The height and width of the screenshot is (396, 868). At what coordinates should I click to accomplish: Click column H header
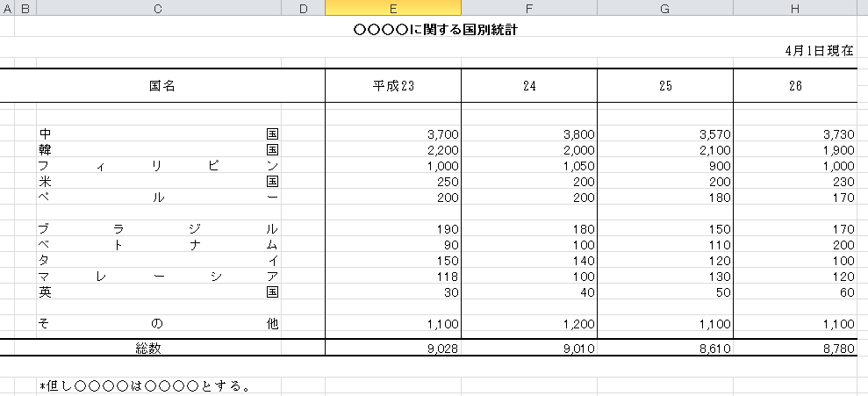pyautogui.click(x=794, y=8)
